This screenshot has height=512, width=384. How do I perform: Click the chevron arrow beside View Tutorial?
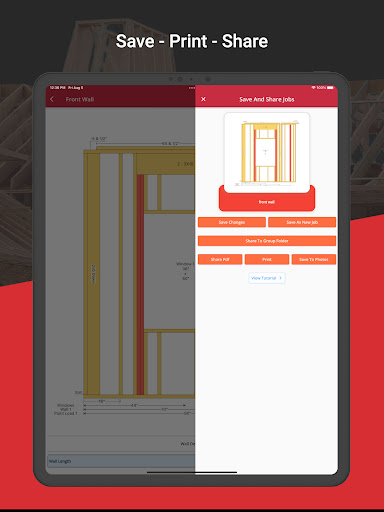click(x=280, y=278)
